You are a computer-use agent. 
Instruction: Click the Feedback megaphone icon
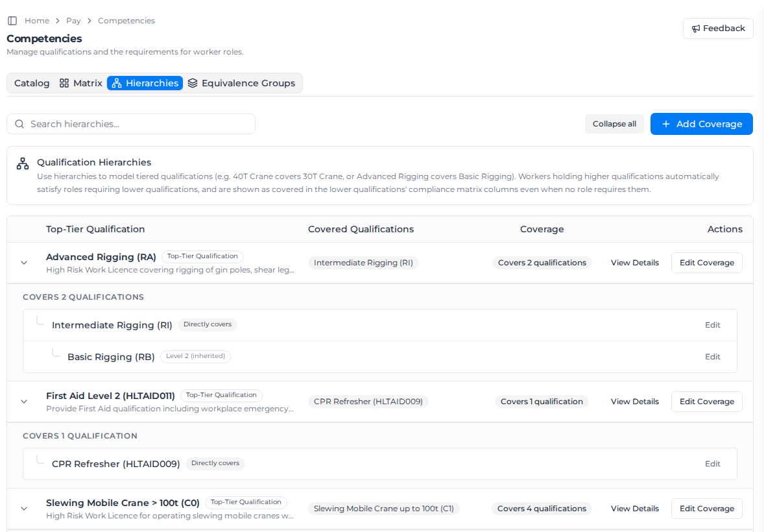click(696, 29)
